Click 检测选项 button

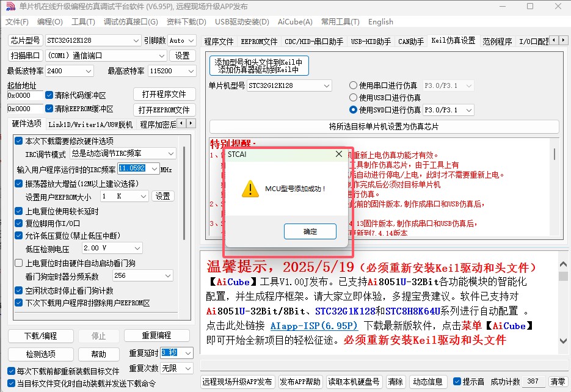point(40,354)
